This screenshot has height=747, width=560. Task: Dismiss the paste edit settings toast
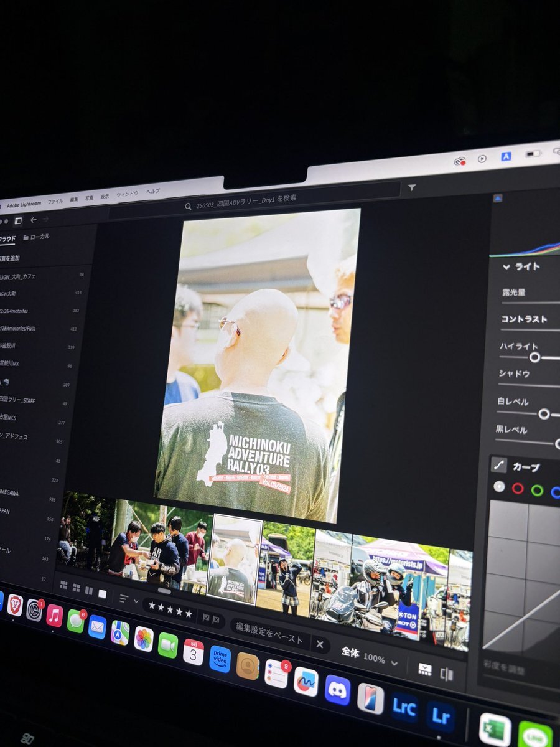[319, 644]
